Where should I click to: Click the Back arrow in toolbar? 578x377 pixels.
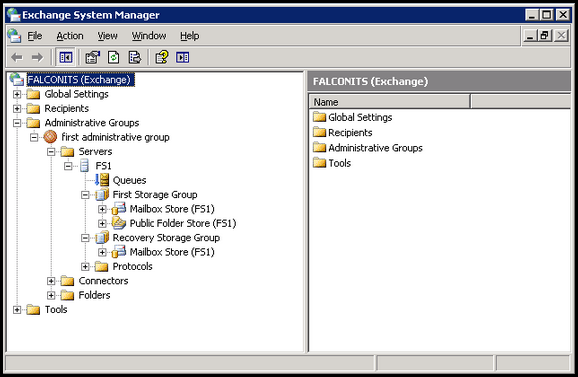[x=17, y=57]
